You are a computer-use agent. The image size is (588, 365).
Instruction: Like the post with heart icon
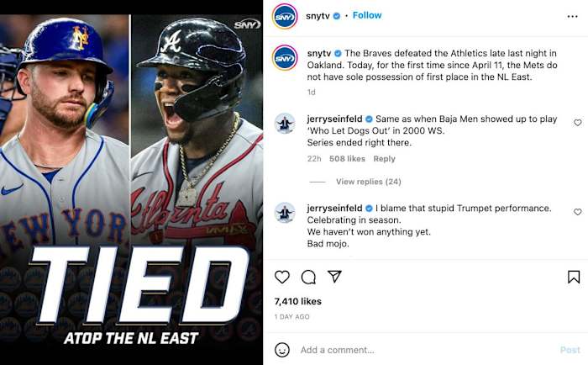[282, 277]
